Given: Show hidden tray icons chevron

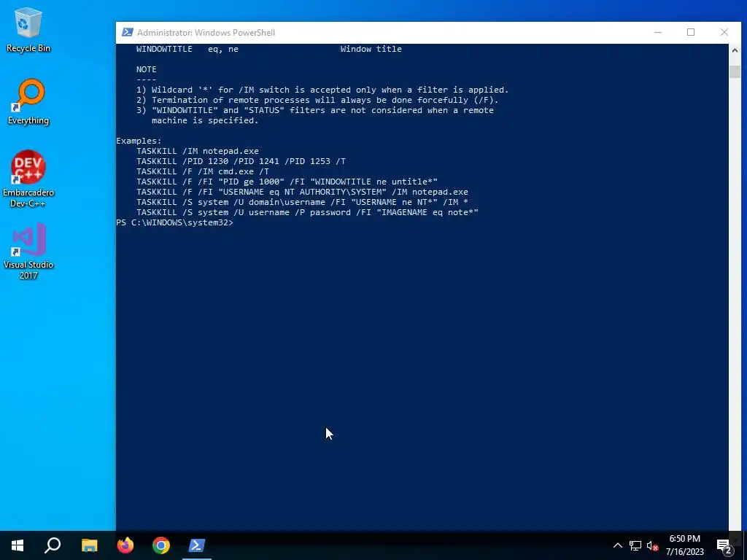Looking at the screenshot, I should click(617, 545).
